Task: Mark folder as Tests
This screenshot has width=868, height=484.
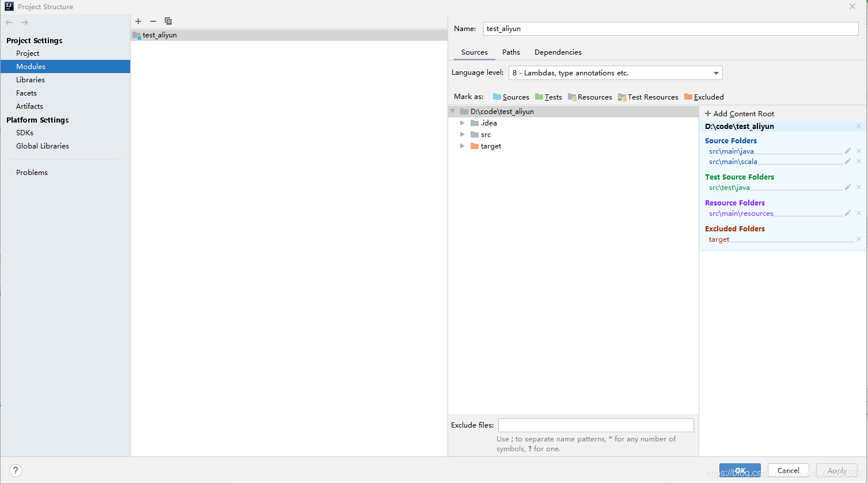Action: [548, 97]
